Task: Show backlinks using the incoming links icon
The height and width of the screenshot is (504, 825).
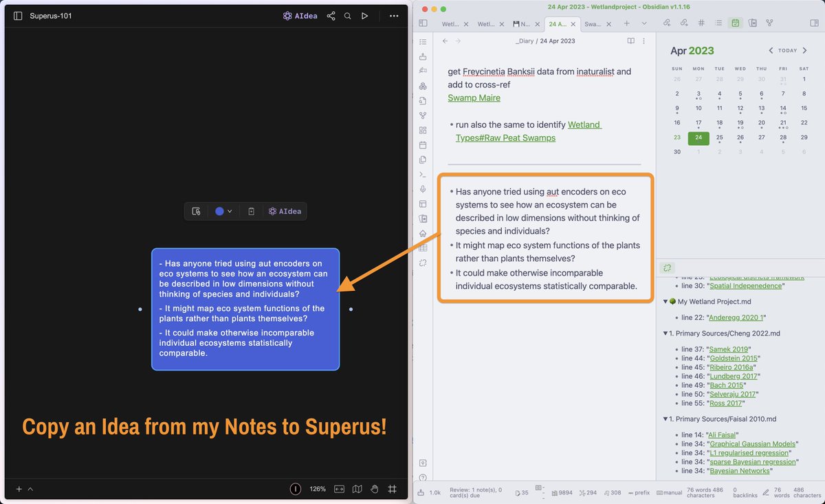Action: pos(667,23)
